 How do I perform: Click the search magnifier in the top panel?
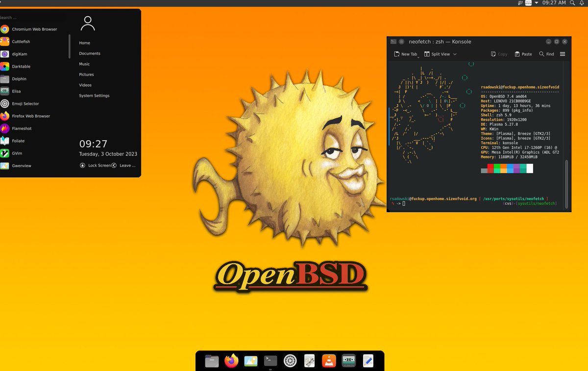[x=572, y=3]
